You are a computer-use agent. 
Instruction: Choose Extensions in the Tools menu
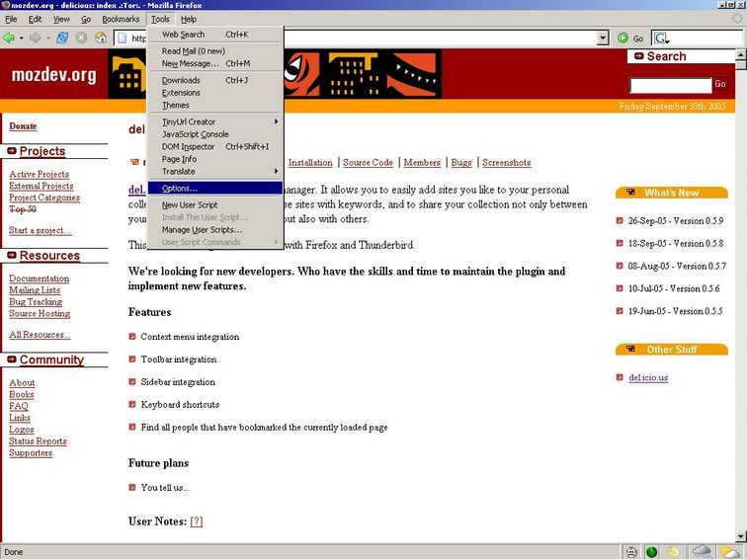(214, 93)
